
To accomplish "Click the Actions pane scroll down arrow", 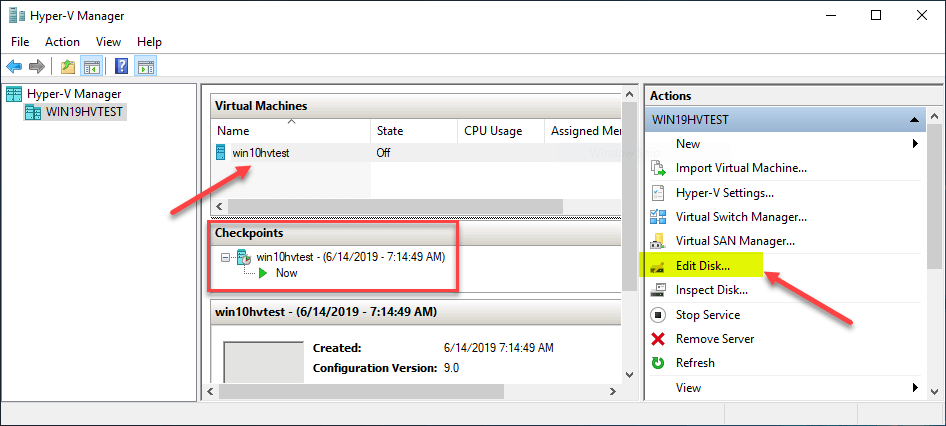I will coord(934,390).
